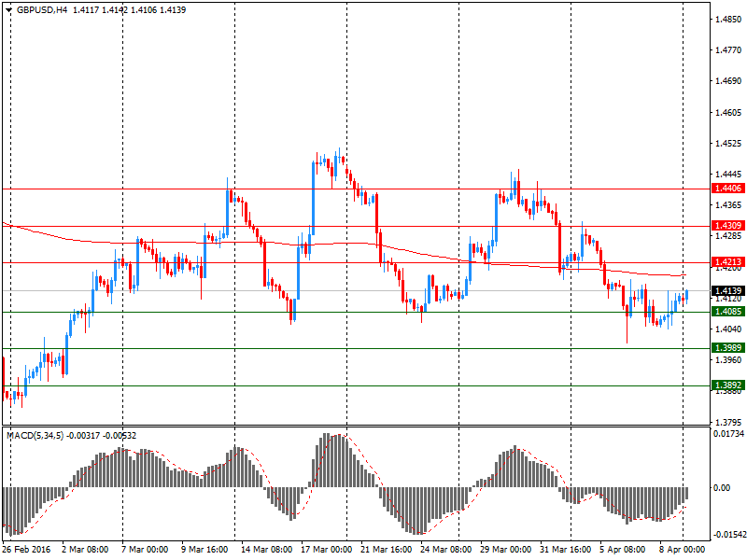Click the 1.4525 price scale value
Viewport: 747px width, 560px height.
point(728,144)
